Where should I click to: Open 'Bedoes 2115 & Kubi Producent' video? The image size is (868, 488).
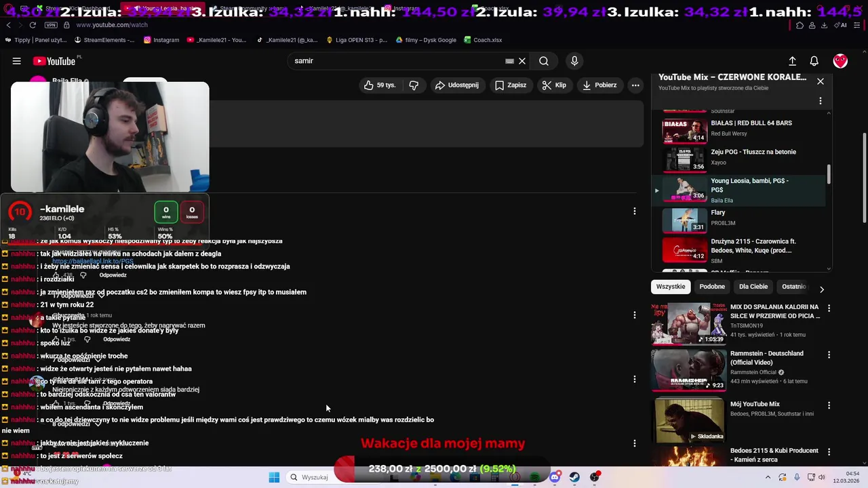(736, 457)
